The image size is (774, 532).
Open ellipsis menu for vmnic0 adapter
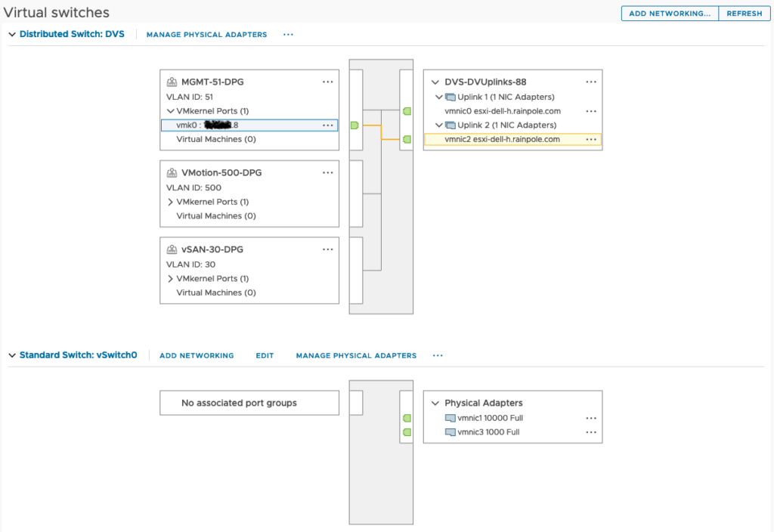click(x=590, y=110)
